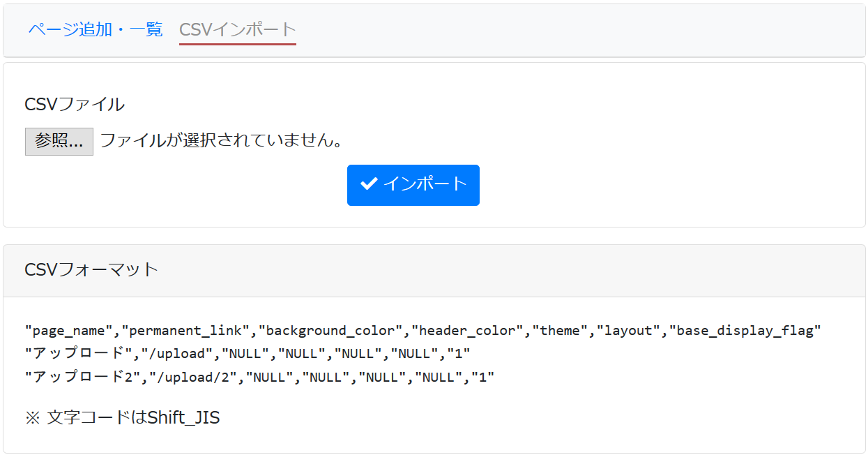
Task: Click the "layout" column name
Action: 628,330
